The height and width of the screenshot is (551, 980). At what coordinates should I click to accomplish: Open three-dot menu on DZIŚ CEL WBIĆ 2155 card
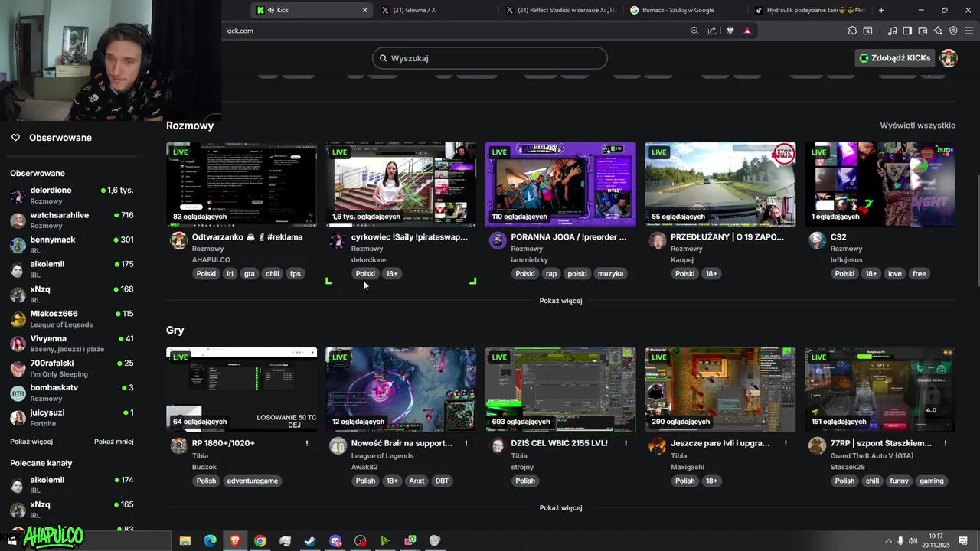pyautogui.click(x=626, y=443)
